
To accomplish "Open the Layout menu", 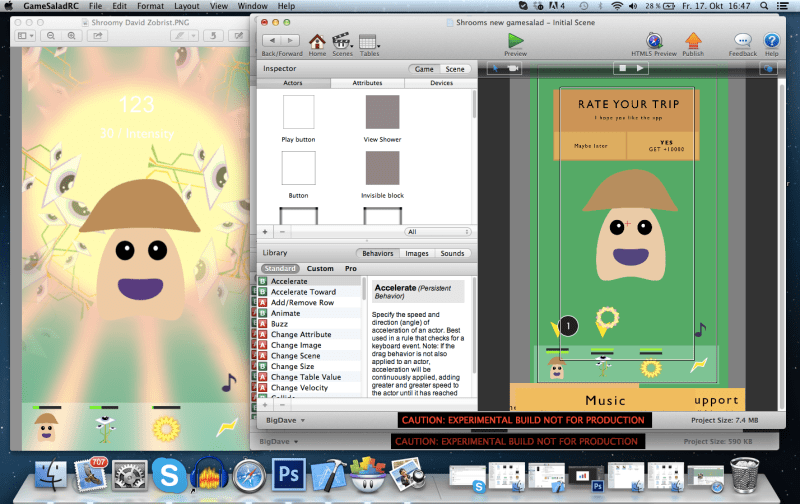I will tap(187, 6).
